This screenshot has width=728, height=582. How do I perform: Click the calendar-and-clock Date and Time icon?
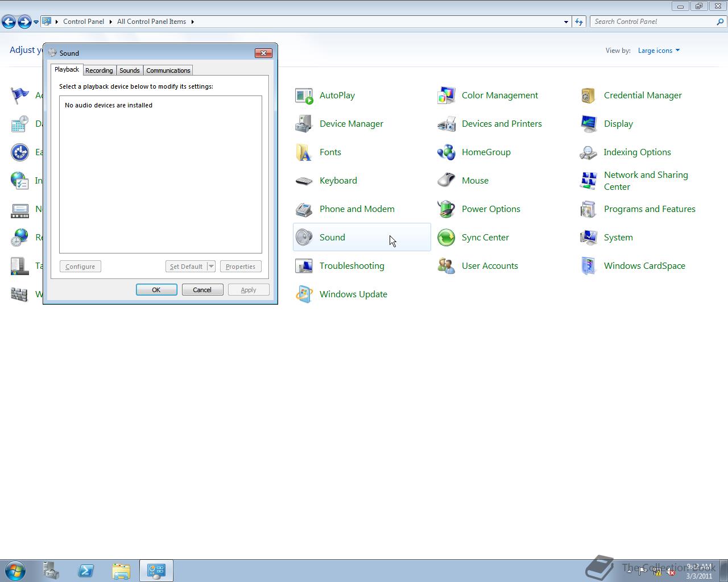pyautogui.click(x=19, y=124)
